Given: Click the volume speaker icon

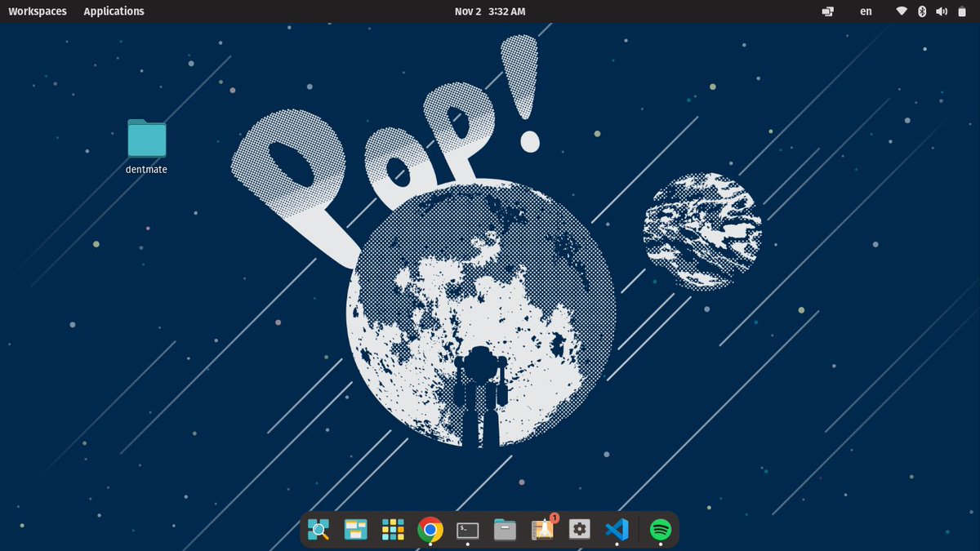Looking at the screenshot, I should point(942,11).
